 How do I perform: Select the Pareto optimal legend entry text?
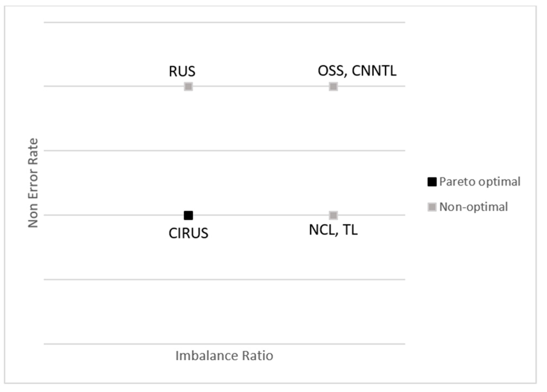[480, 182]
